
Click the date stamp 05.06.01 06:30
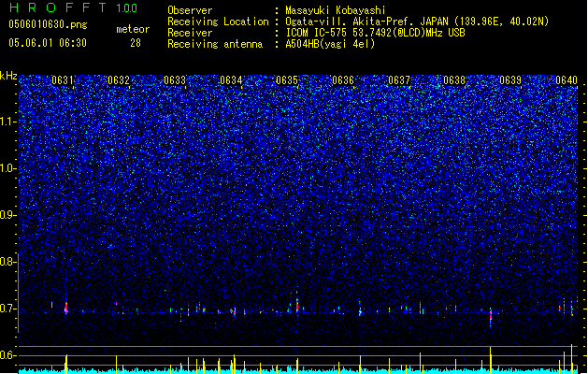point(48,43)
